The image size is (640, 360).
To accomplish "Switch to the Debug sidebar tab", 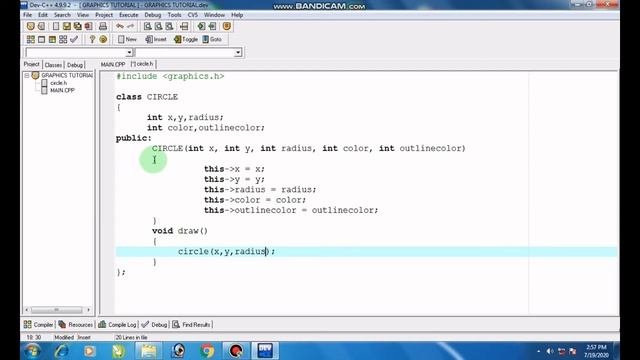I will point(75,65).
